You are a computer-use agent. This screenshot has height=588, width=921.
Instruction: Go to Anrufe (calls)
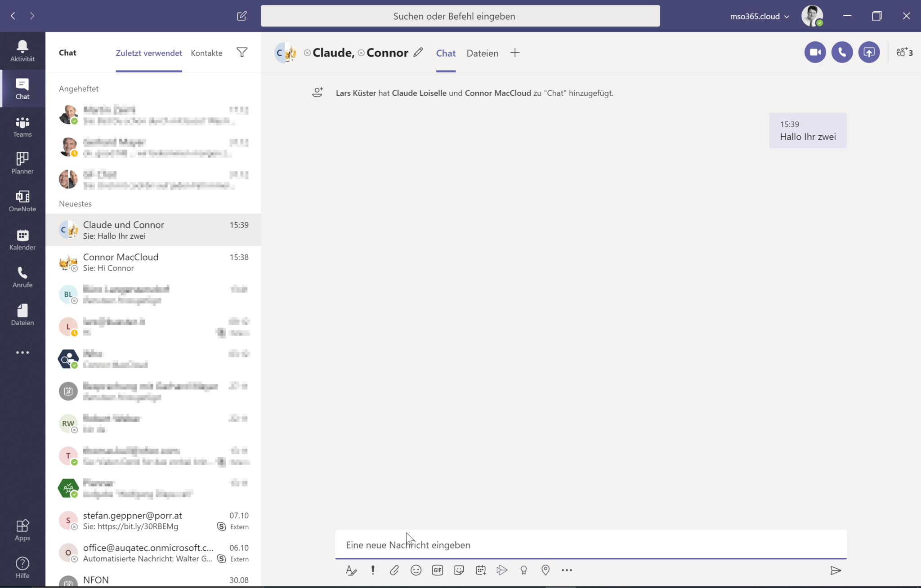[x=22, y=277]
